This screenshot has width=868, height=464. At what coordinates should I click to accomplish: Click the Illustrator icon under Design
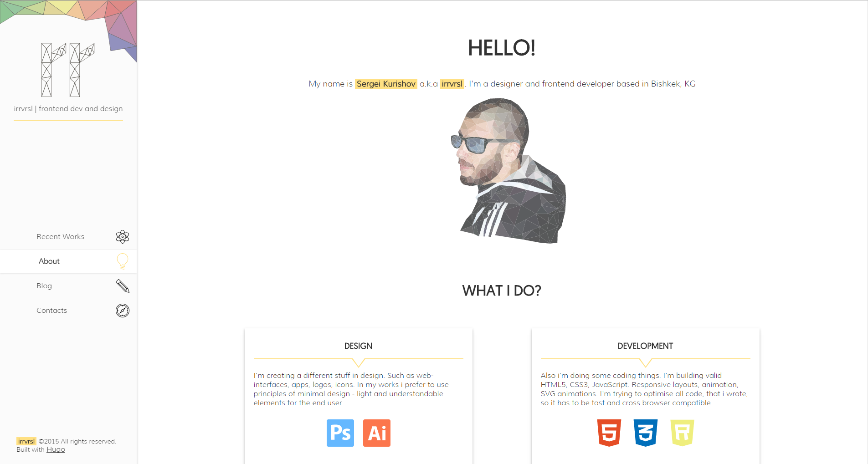376,433
